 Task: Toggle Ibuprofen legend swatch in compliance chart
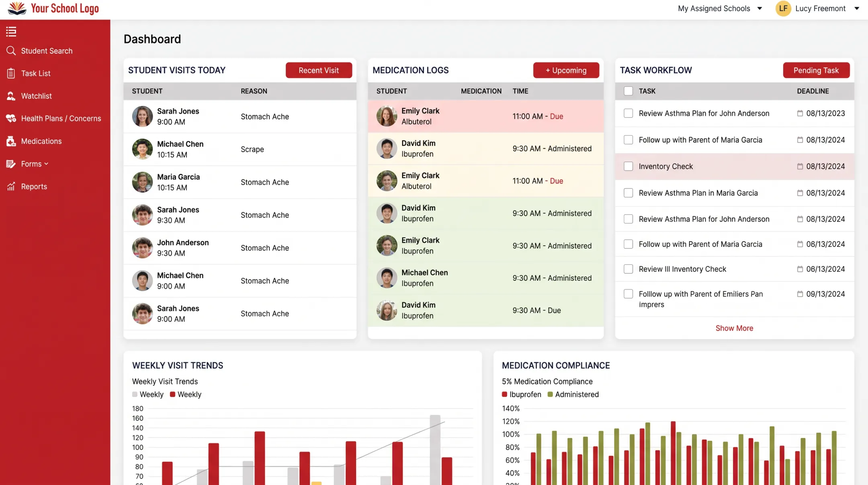(x=504, y=395)
